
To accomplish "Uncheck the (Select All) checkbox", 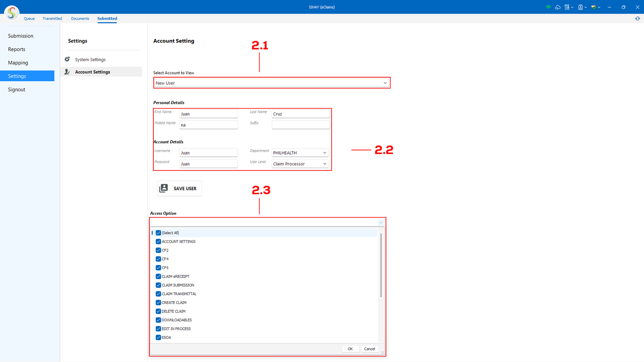I will click(158, 233).
